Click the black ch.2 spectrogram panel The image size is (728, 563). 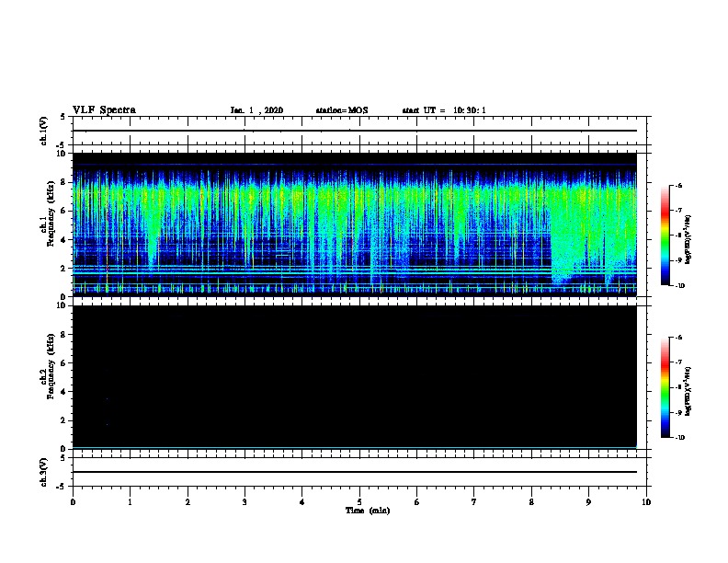pos(354,377)
